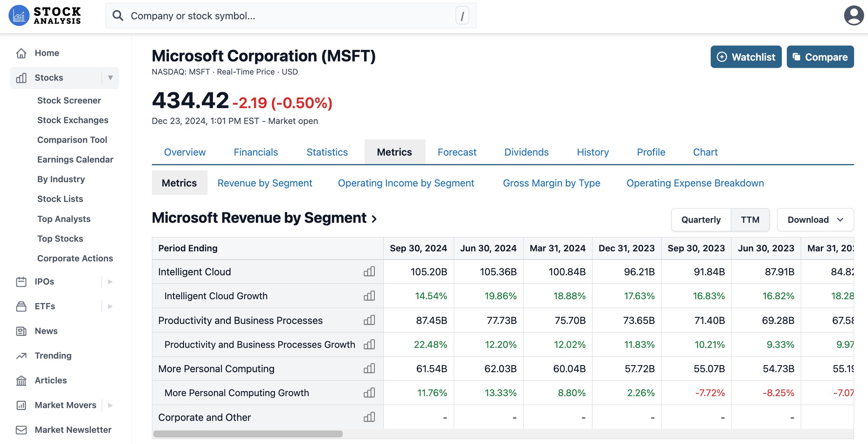This screenshot has height=444, width=868.
Task: Click the Dec 31, 2023 column header
Action: (626, 248)
